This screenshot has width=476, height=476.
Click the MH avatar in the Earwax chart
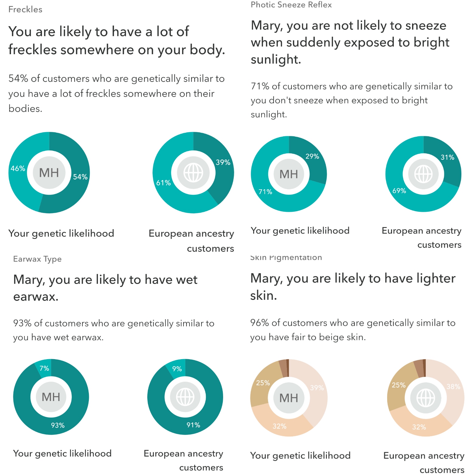pos(51,397)
